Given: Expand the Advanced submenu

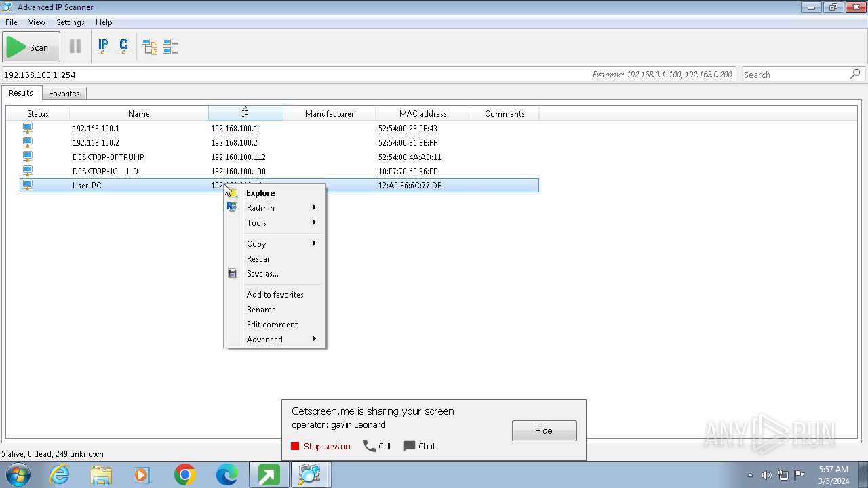Looking at the screenshot, I should [x=275, y=340].
